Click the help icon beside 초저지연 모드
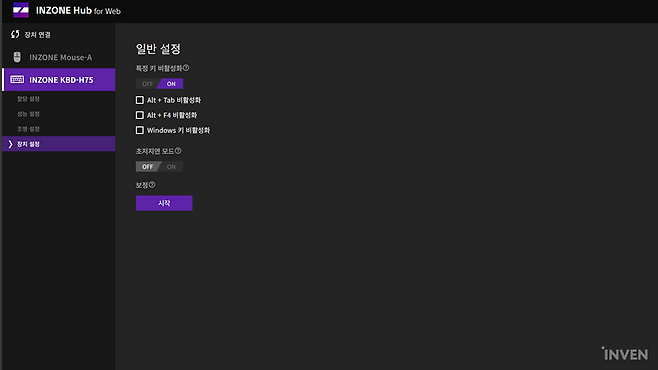The height and width of the screenshot is (370, 658). coord(178,151)
